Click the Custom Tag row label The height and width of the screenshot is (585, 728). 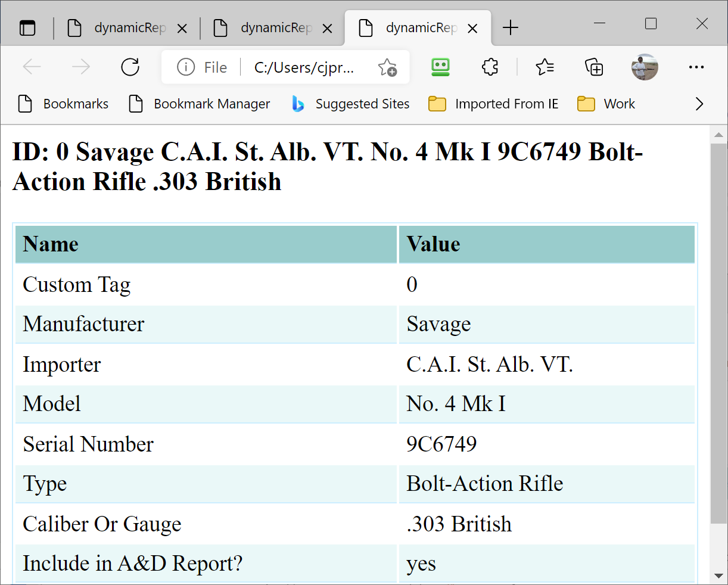coord(76,285)
